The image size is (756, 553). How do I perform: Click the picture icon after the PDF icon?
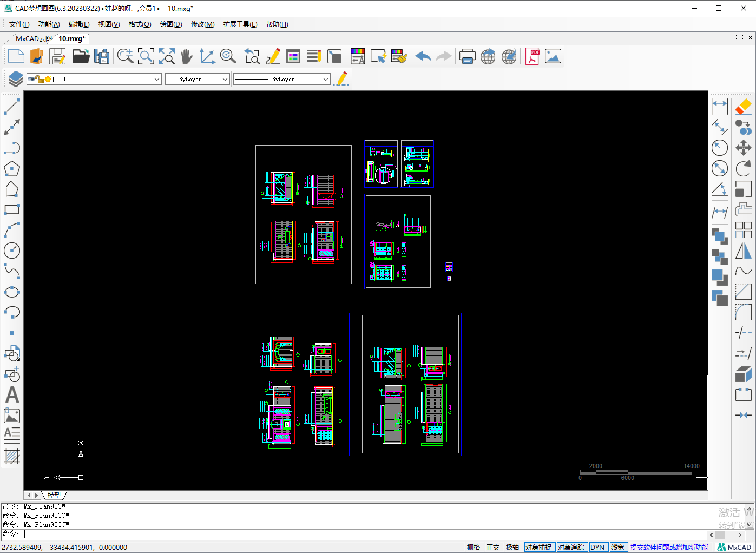coord(553,56)
